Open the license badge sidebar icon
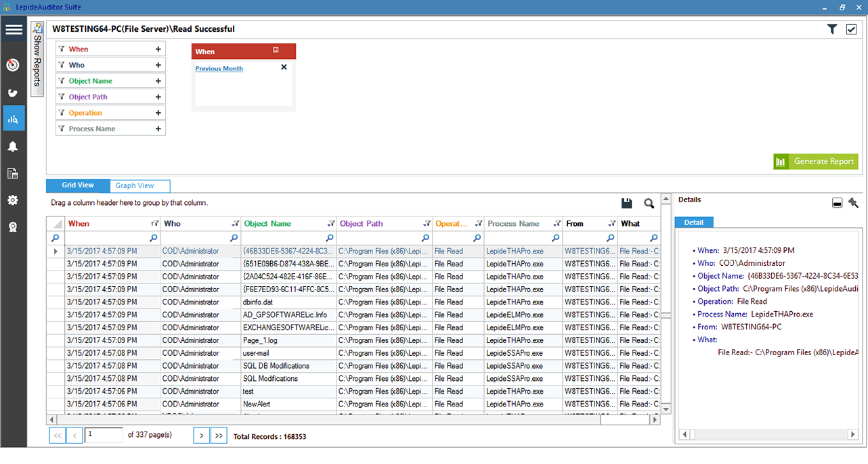868x464 pixels. coord(13,227)
